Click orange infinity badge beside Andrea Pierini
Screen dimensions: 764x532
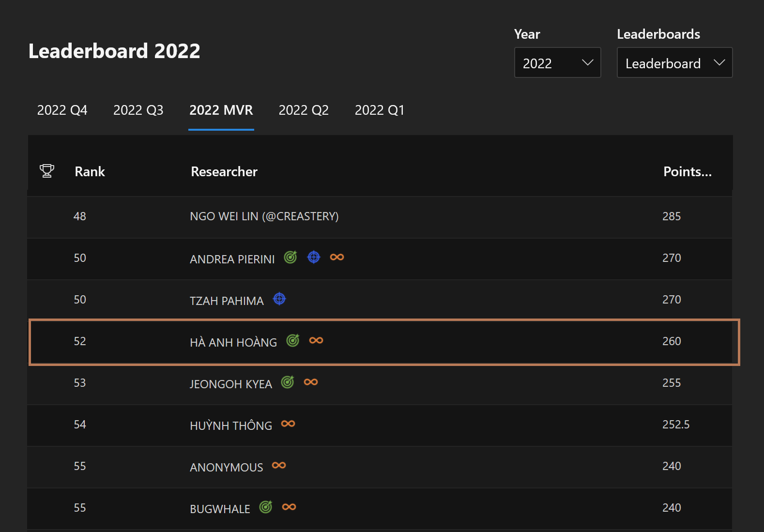point(337,257)
